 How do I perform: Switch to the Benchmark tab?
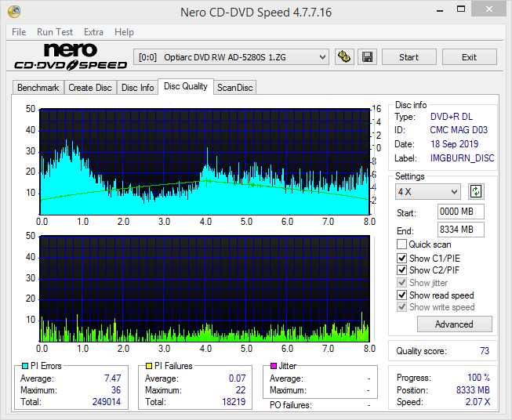(38, 88)
